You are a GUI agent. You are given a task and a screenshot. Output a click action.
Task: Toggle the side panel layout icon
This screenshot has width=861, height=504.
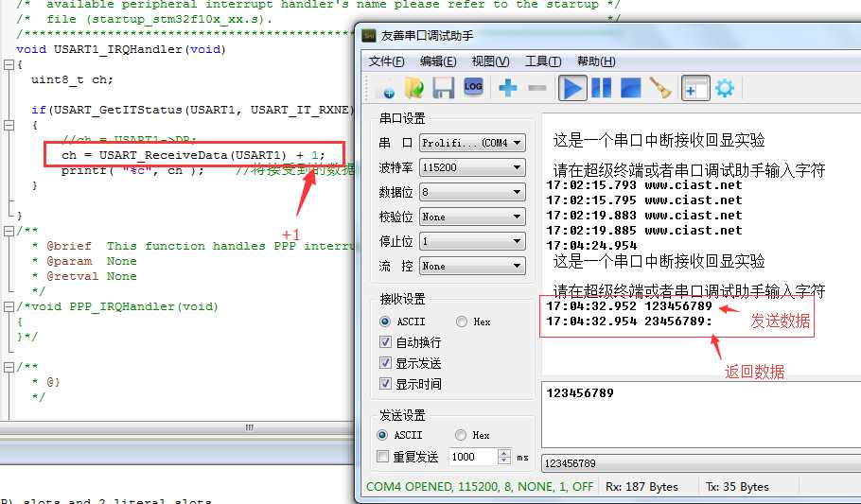click(x=695, y=88)
